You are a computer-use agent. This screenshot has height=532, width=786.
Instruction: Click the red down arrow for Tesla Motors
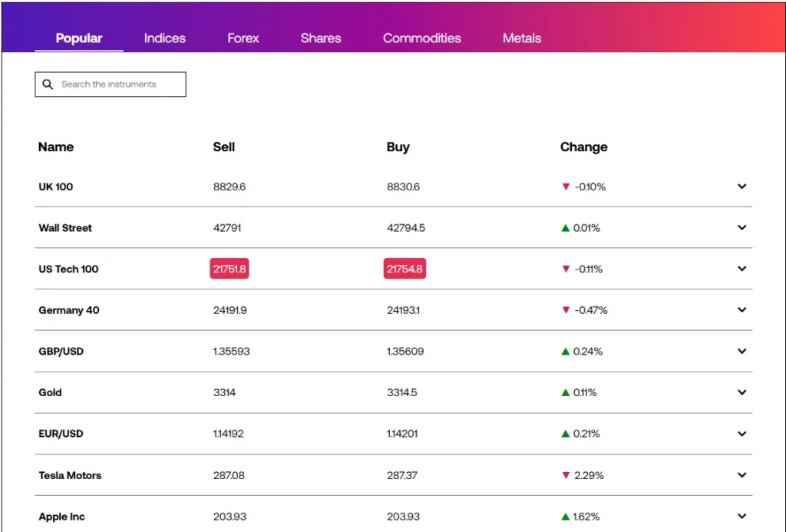pyautogui.click(x=566, y=475)
